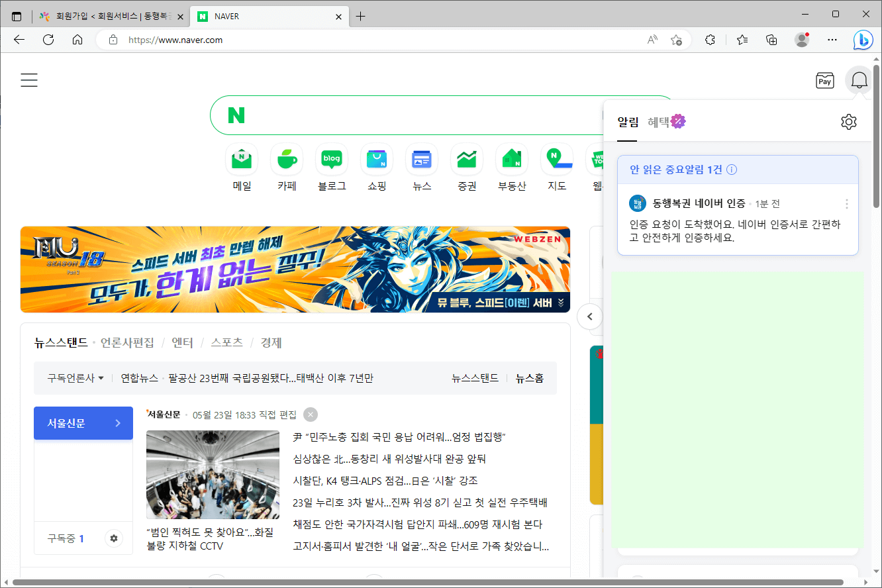Viewport: 882px width, 588px height.
Task: Open notification settings with the gear icon
Action: 849,122
